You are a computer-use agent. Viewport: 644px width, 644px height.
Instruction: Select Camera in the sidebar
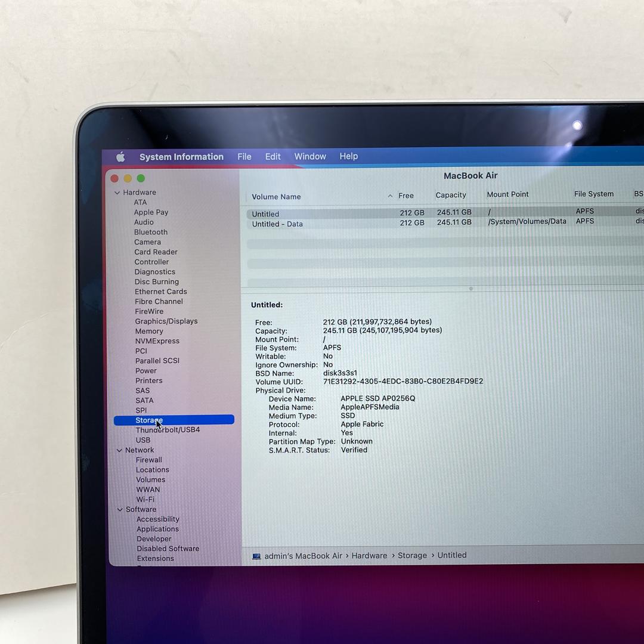pos(147,242)
